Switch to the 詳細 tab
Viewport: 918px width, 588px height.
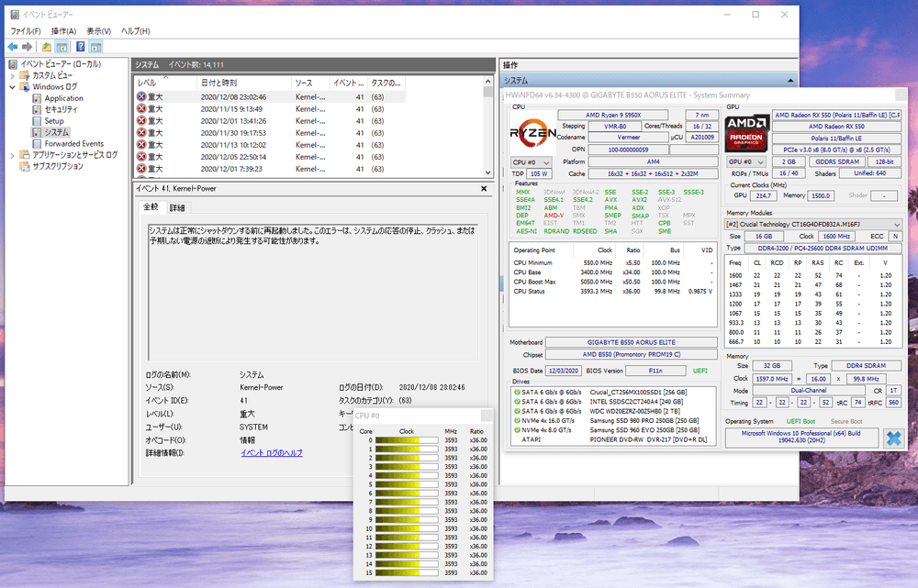[x=177, y=207]
